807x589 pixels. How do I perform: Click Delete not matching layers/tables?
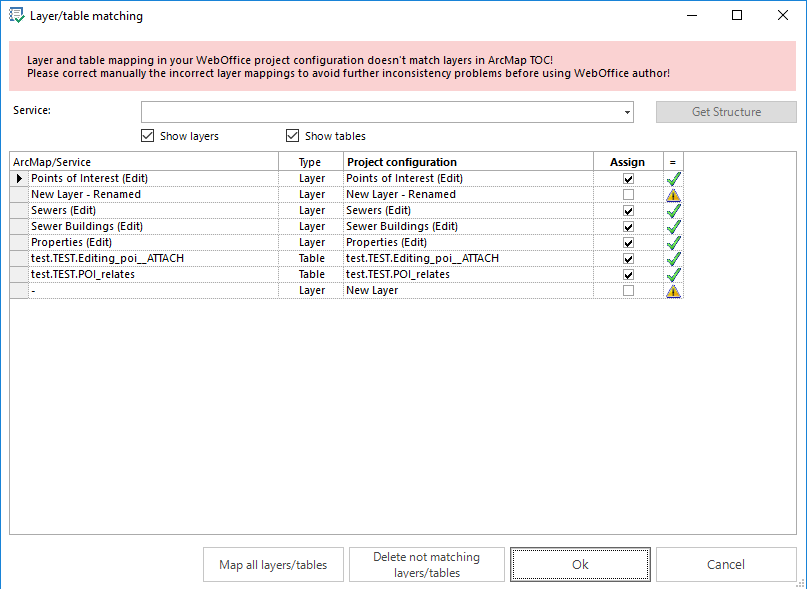[x=426, y=563]
